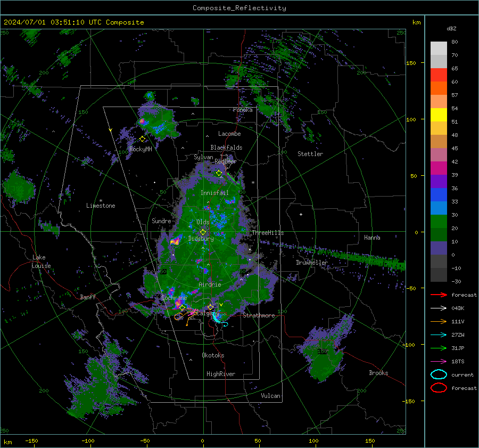Click the Strathmore label
The height and width of the screenshot is (448, 479).
coord(259,315)
